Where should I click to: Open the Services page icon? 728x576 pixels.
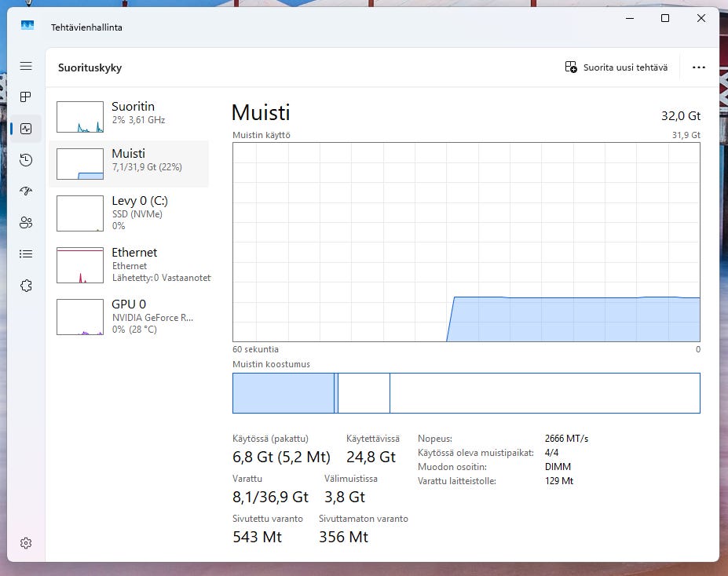coord(26,285)
